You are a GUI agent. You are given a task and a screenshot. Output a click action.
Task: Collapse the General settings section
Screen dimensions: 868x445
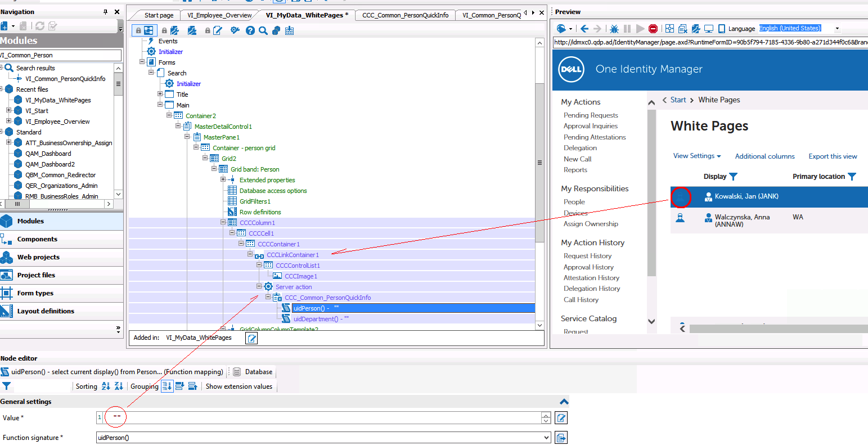click(564, 402)
